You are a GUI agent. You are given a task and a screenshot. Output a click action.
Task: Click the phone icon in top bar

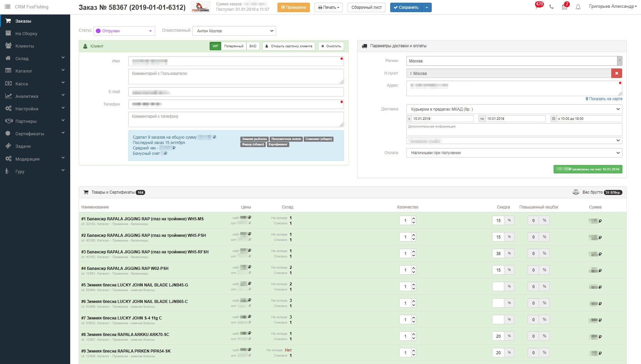[551, 7]
